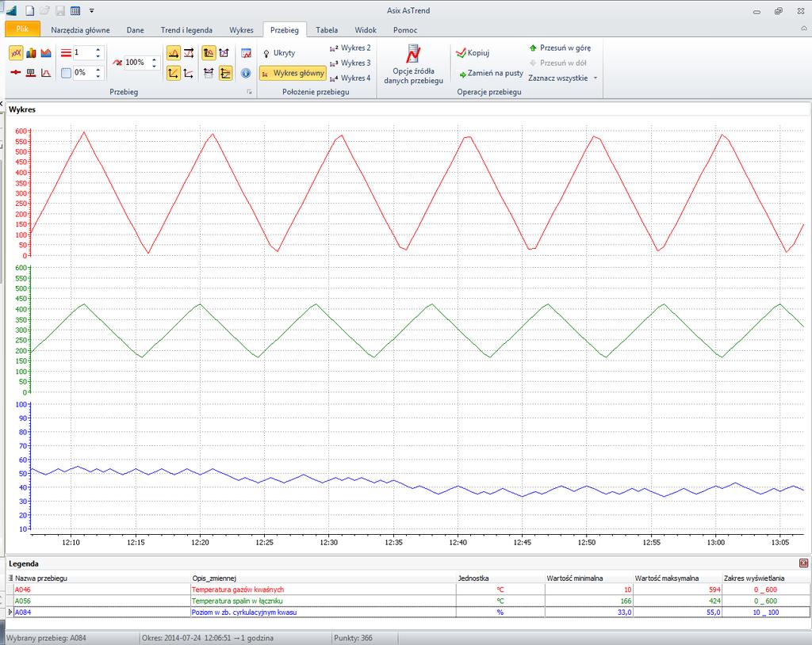Click the 'Poziom w zb. cyrkulacyjnym kwasu' description
This screenshot has width=812, height=645.
(244, 613)
